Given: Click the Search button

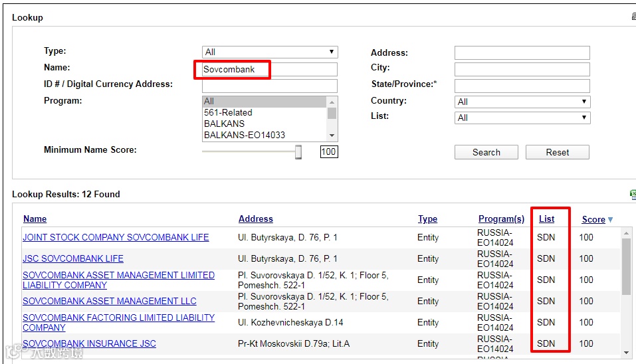Looking at the screenshot, I should point(486,152).
